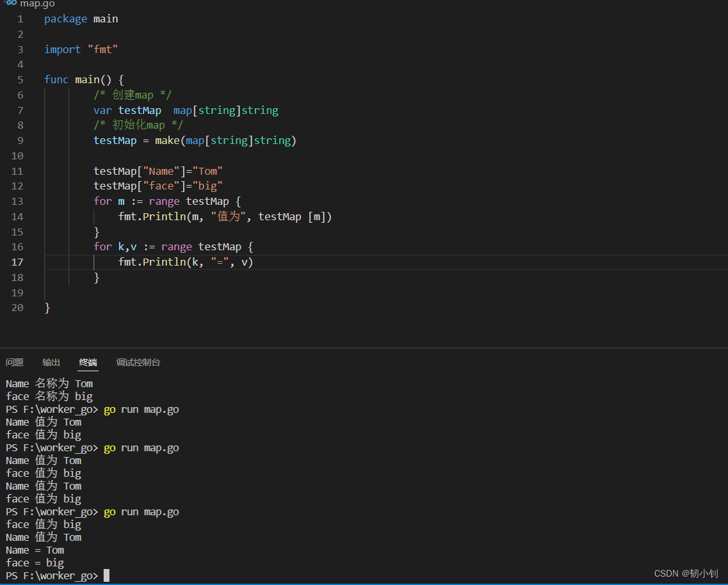Click the "Name = Tom" terminal output line
This screenshot has height=585, width=728.
35,550
